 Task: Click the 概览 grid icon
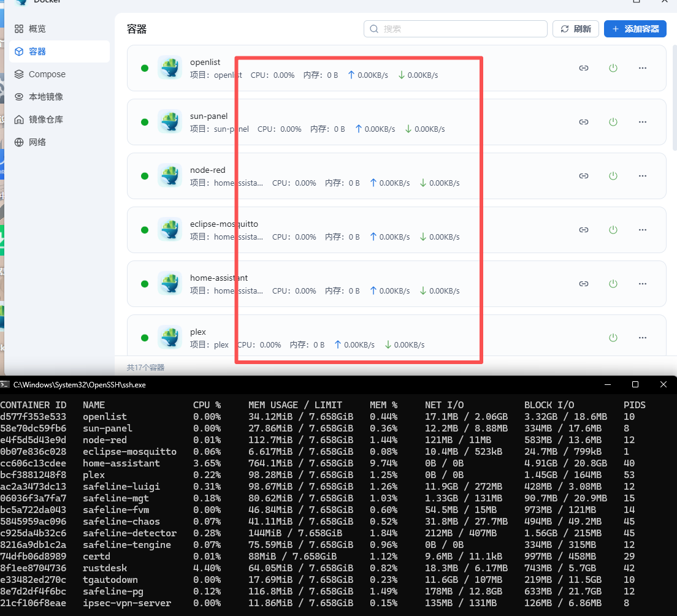[19, 29]
